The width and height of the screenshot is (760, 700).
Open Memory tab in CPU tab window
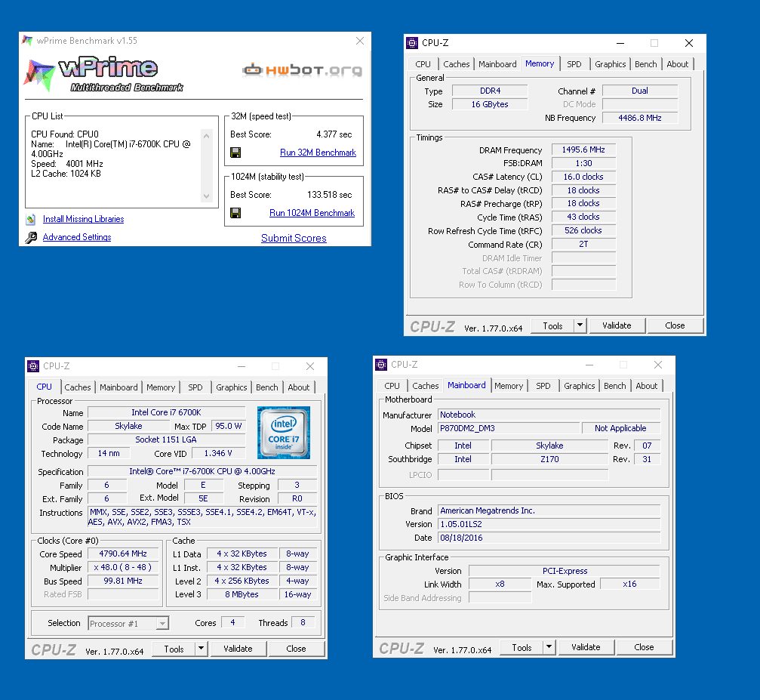coord(161,387)
